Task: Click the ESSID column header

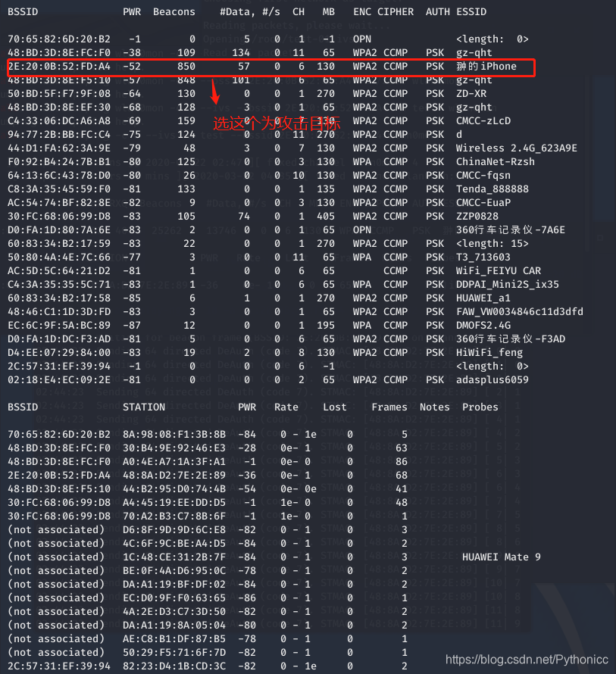Action: click(471, 12)
